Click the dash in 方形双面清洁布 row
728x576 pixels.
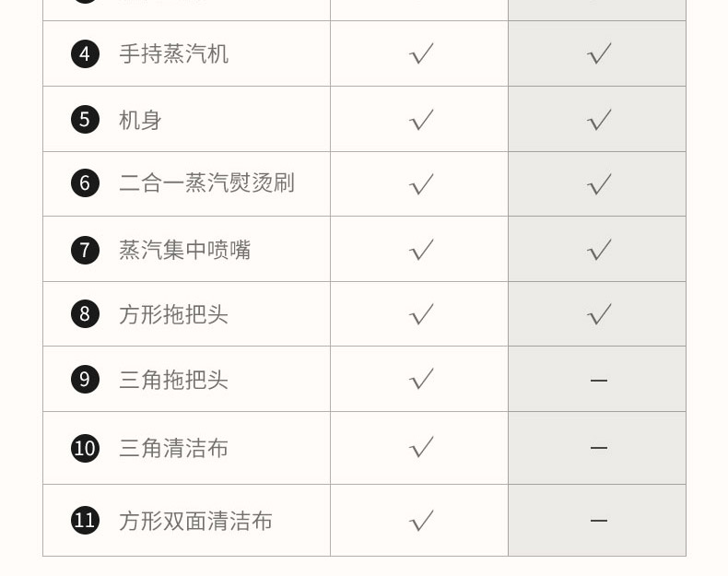pyautogui.click(x=599, y=521)
